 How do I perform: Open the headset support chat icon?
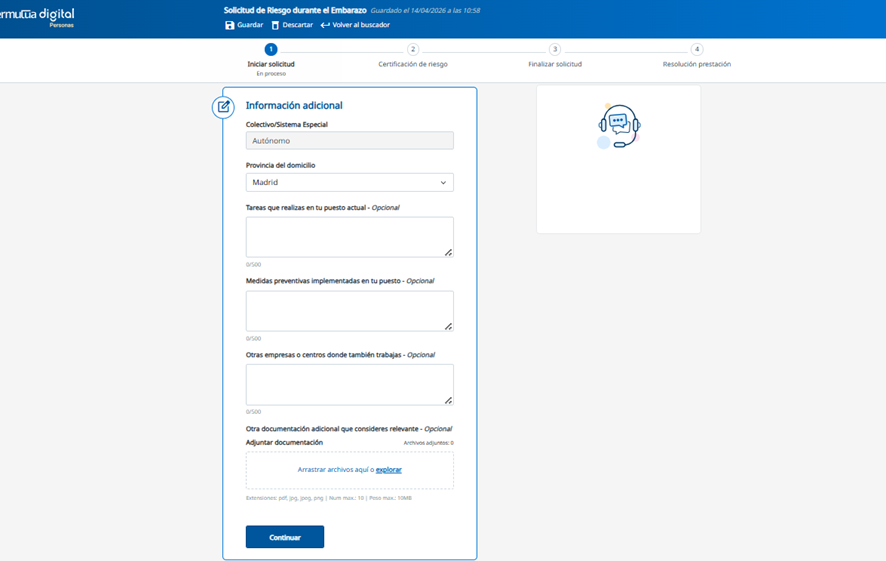click(x=618, y=125)
